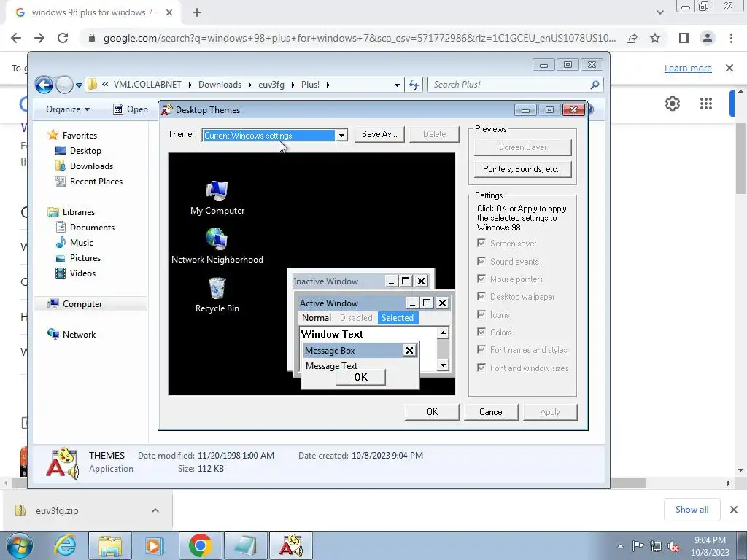Expand euv3fg.zip download options chevron

pos(155,510)
